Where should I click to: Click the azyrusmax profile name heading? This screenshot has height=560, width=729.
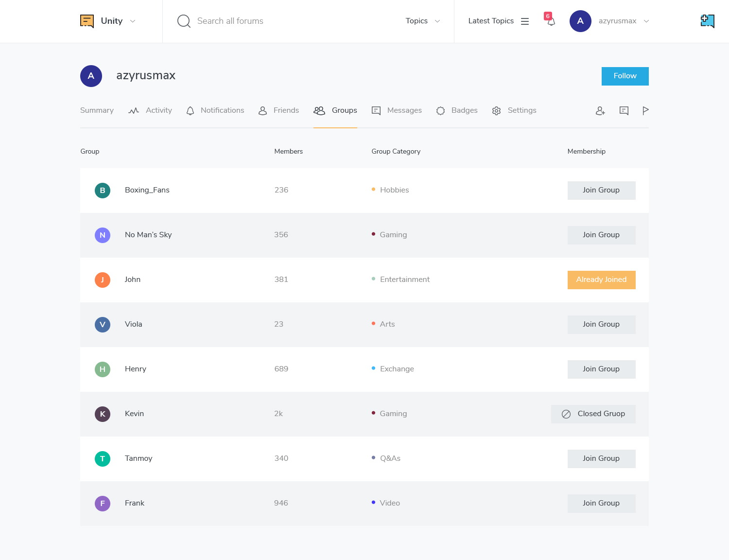click(146, 76)
